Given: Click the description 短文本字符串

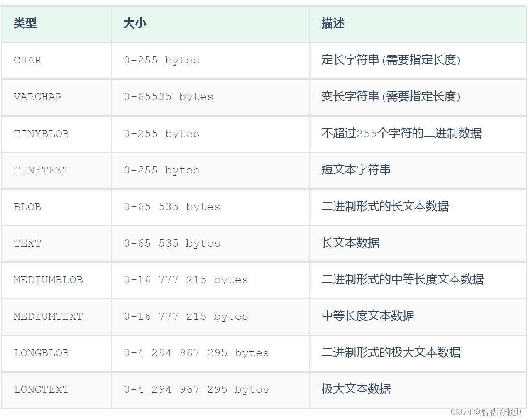Looking at the screenshot, I should 356,170.
